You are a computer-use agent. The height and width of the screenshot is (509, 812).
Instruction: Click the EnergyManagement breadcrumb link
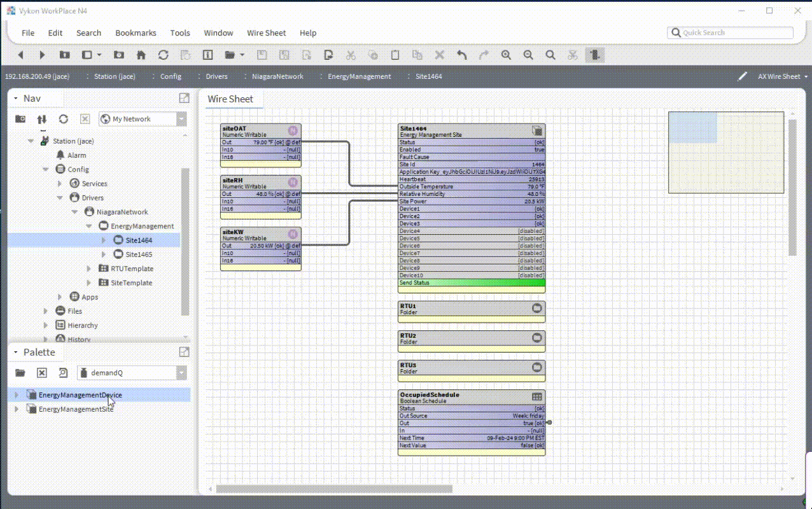coord(360,76)
